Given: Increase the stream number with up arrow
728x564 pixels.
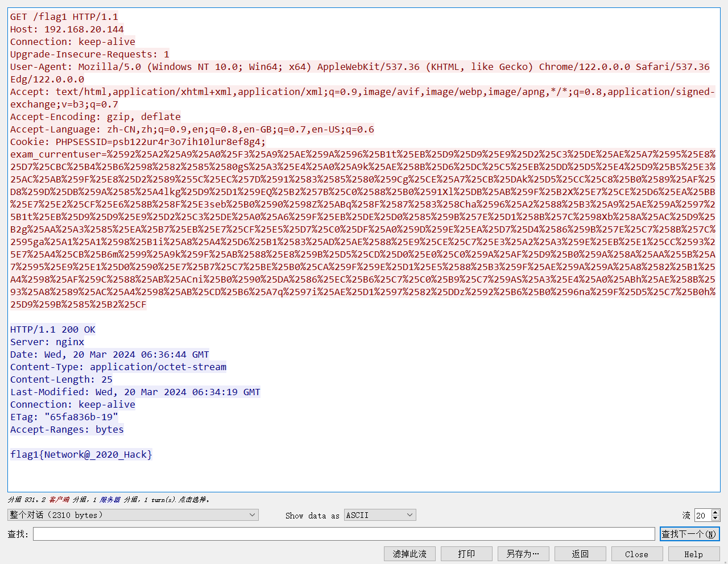Looking at the screenshot, I should (715, 512).
